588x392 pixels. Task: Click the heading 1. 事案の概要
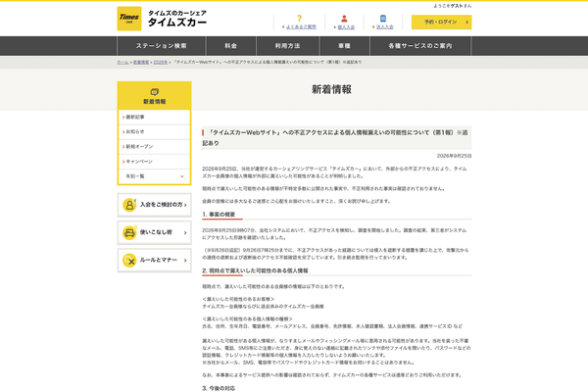click(x=219, y=215)
